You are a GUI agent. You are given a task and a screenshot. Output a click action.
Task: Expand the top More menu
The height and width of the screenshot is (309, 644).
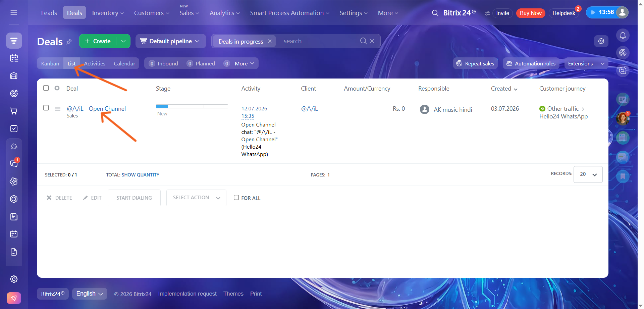[x=388, y=13]
